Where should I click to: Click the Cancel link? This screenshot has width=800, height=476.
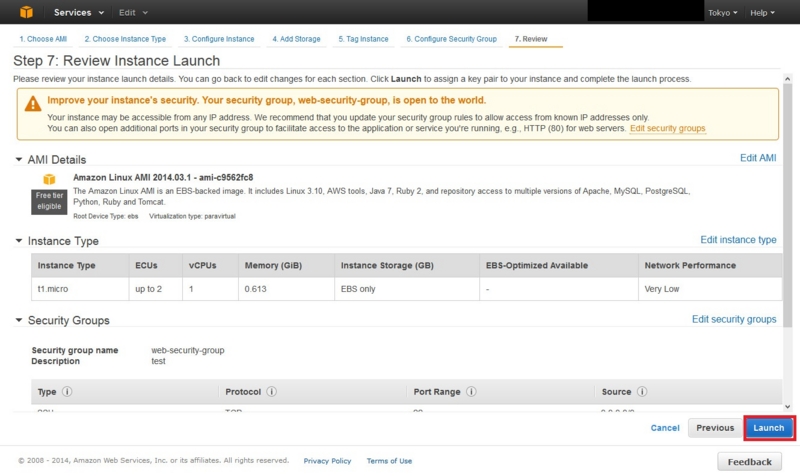665,428
